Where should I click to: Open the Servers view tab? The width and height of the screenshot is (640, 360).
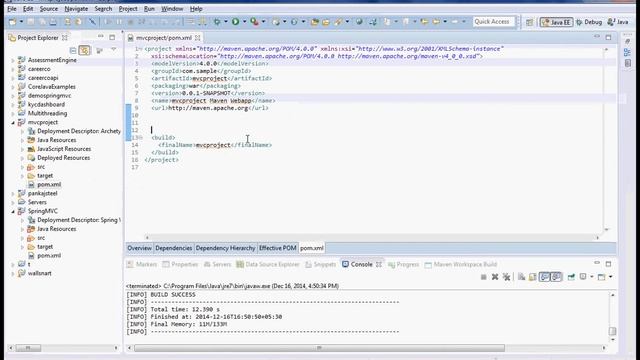coord(217,264)
